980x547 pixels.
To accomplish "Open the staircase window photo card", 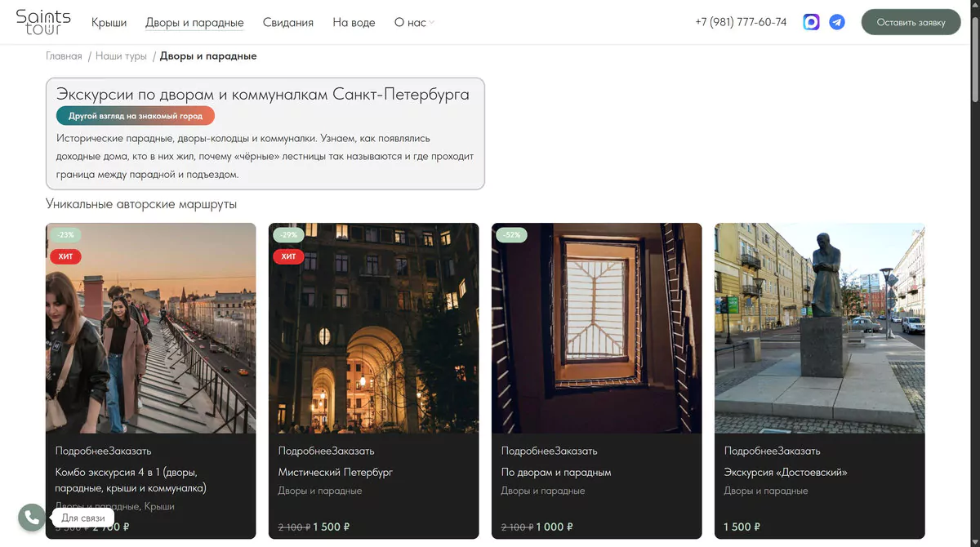I will click(597, 328).
